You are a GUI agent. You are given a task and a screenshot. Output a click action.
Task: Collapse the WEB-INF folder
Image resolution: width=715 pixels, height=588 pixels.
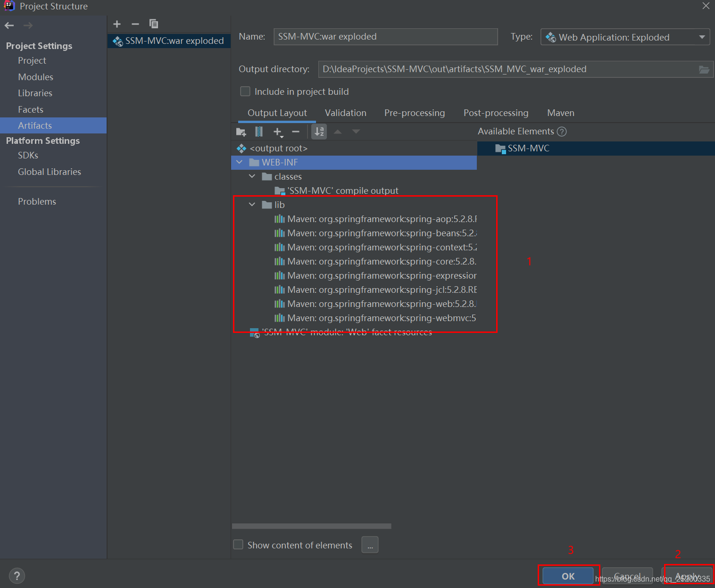click(x=240, y=162)
